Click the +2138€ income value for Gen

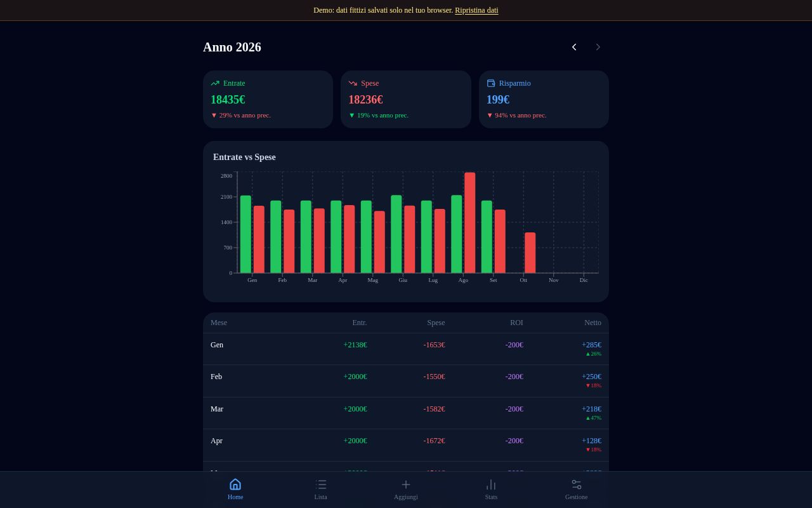355,345
